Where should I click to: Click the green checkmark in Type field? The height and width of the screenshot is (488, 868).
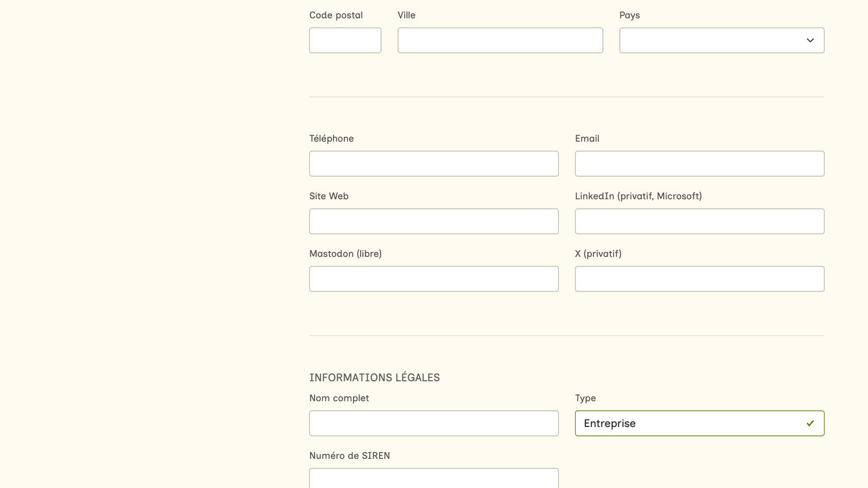810,423
